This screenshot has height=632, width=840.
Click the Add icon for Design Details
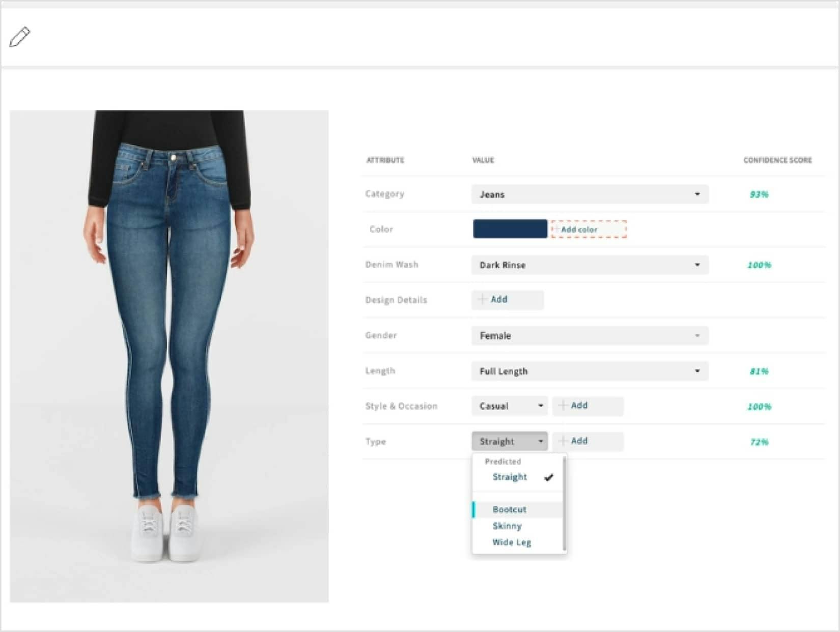(x=483, y=300)
